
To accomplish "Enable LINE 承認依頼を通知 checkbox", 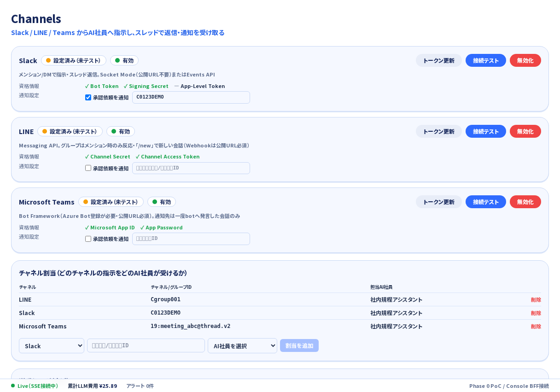I will [88, 168].
